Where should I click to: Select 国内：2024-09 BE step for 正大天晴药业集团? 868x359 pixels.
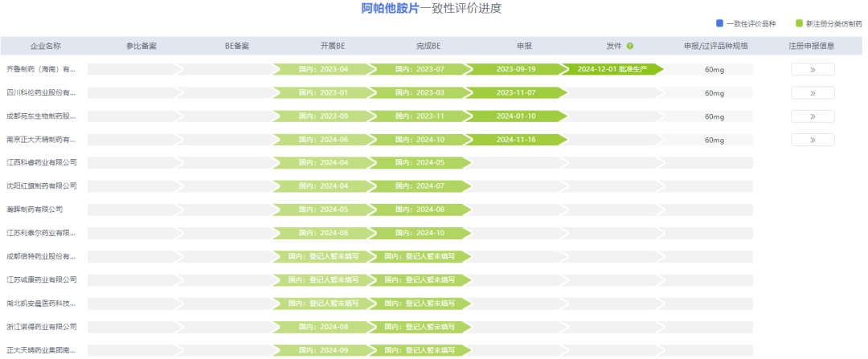(323, 351)
